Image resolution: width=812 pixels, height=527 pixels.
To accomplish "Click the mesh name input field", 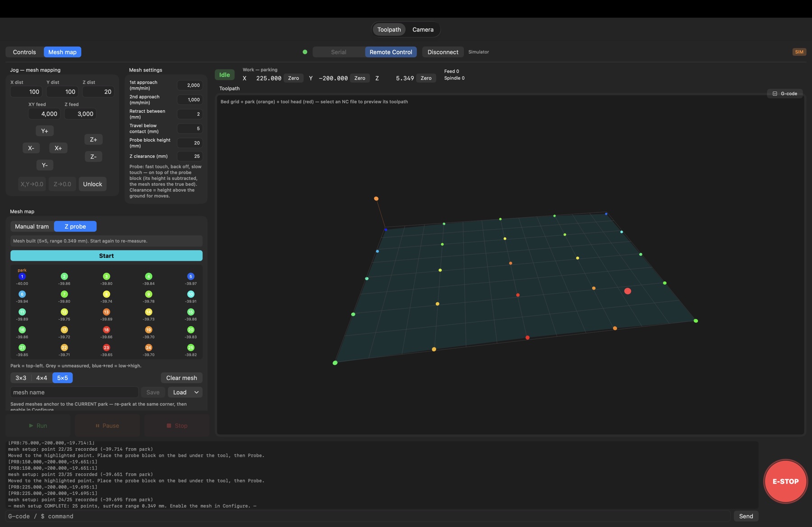I will (x=74, y=392).
